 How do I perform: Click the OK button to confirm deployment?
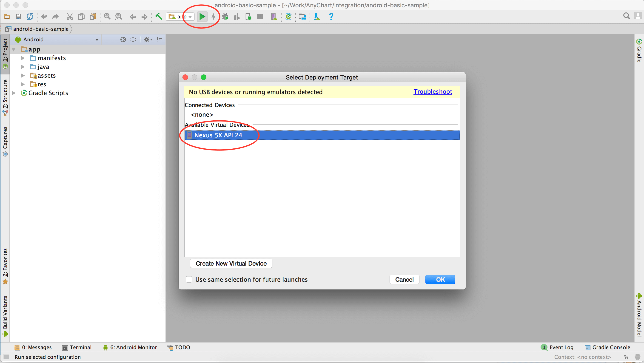[440, 279]
